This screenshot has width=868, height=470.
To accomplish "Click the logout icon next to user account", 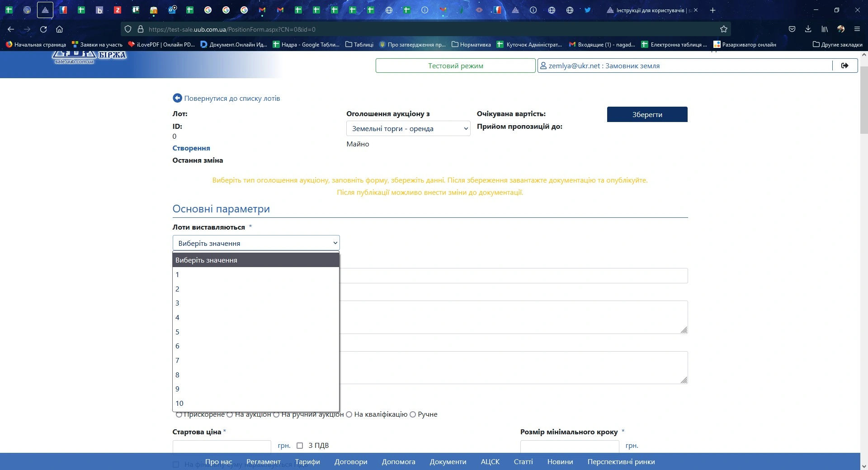I will (x=844, y=66).
